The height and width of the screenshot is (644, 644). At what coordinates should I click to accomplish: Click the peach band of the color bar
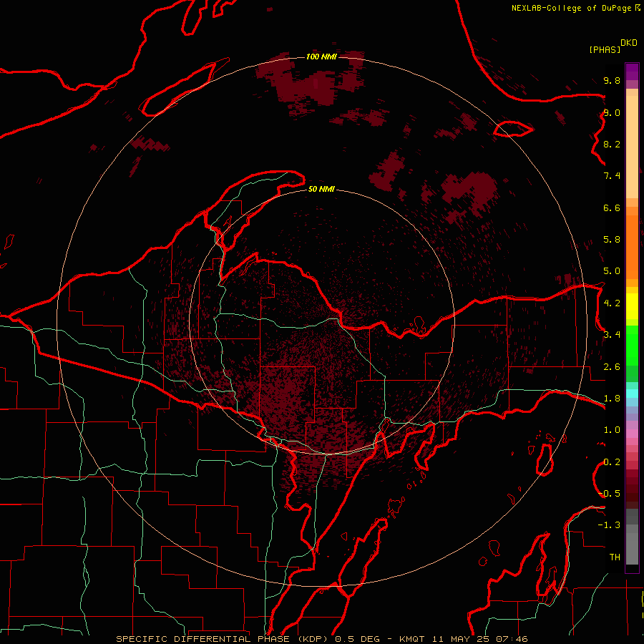click(x=632, y=147)
